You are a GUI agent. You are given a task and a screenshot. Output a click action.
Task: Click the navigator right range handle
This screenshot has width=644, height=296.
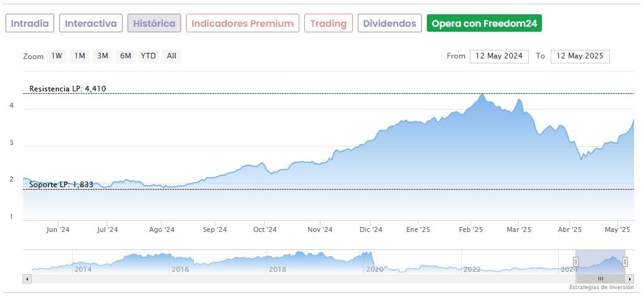pos(625,262)
